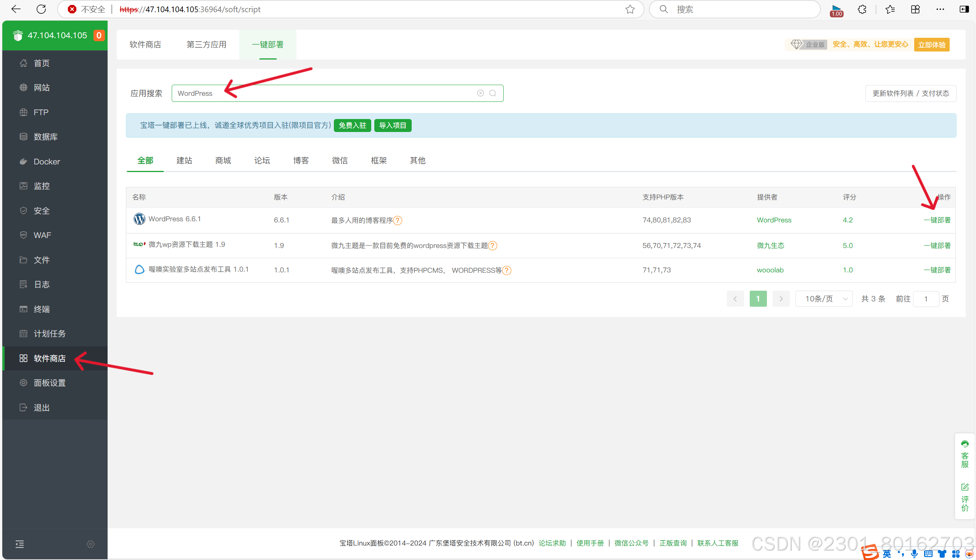Select the 博客 category tab
Viewport: 976px width, 560px height.
click(x=300, y=160)
